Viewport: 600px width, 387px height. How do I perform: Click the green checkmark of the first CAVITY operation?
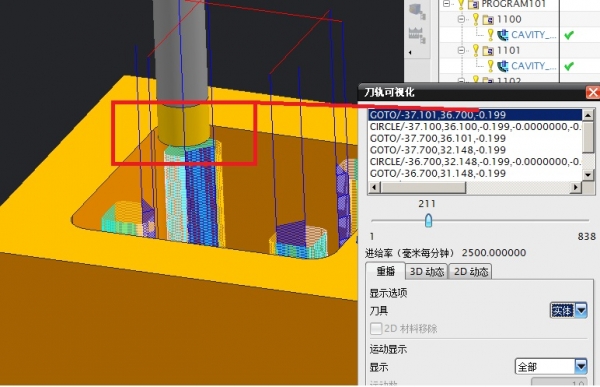pyautogui.click(x=569, y=35)
